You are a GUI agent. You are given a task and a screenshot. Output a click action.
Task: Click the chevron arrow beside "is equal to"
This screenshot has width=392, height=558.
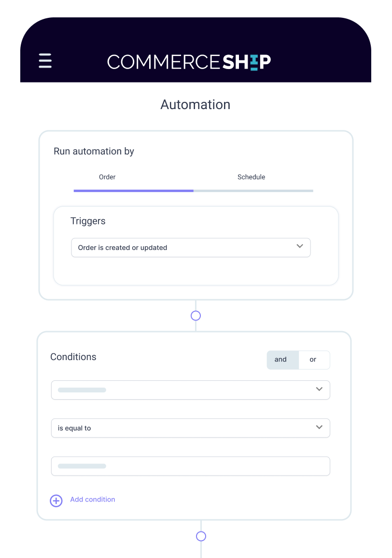(319, 427)
